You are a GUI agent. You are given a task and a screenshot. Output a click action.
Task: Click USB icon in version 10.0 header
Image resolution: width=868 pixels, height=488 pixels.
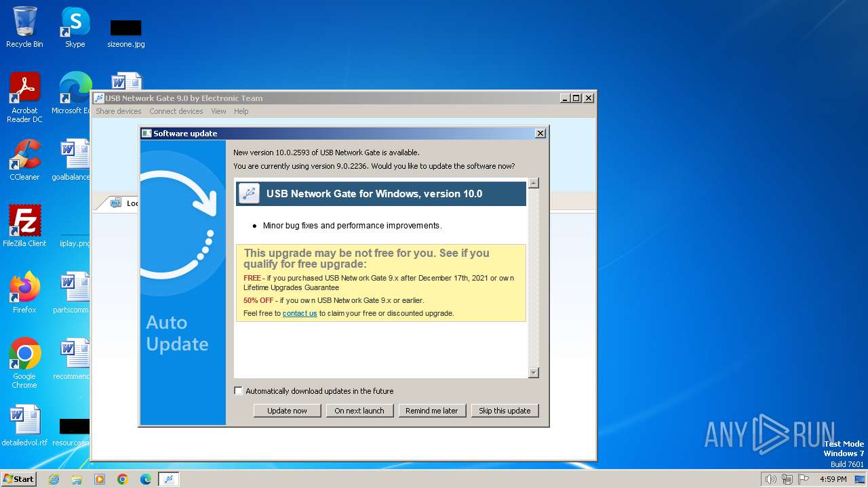(x=249, y=193)
